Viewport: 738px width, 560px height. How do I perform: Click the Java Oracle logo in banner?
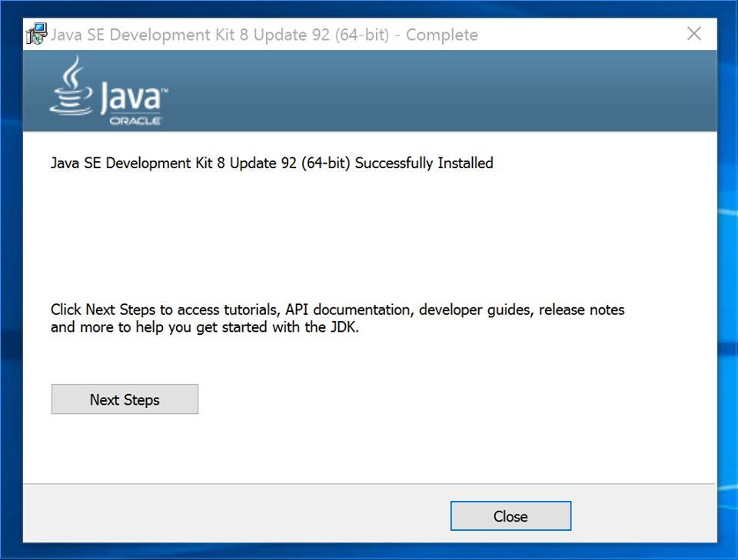click(x=108, y=91)
